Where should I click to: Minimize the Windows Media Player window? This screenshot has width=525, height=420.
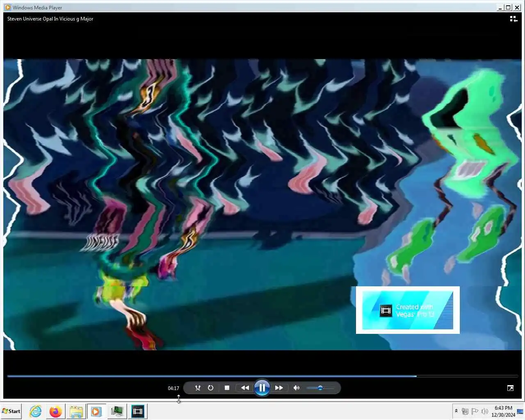point(500,7)
